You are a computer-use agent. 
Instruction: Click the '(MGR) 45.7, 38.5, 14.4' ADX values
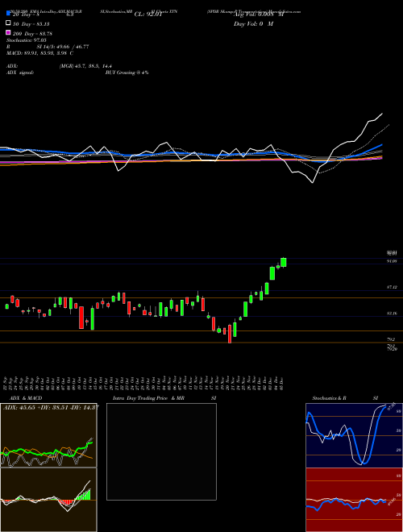tap(85, 66)
